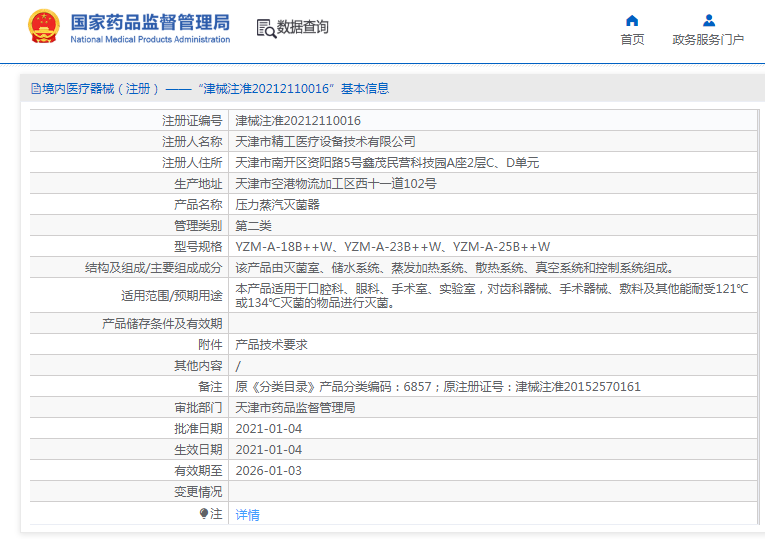765x539 pixels.
Task: Open 数据查询 data query
Action: click(302, 27)
